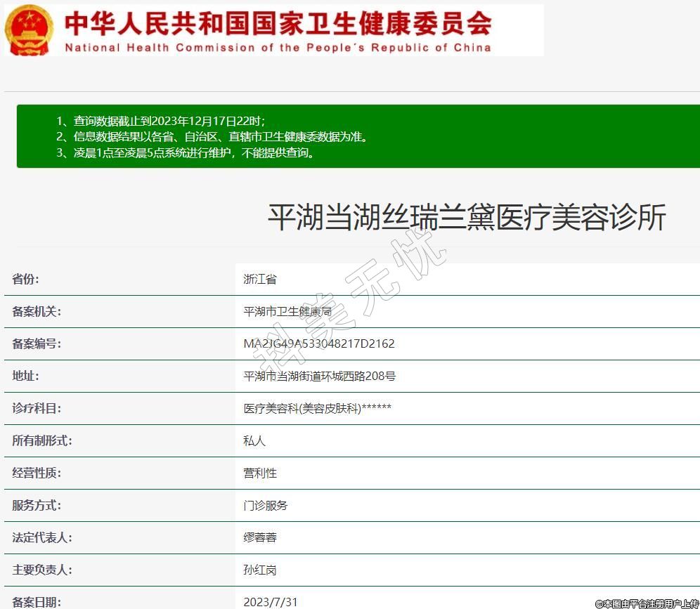Select the province value 浙江省
The width and height of the screenshot is (700, 609).
point(260,279)
